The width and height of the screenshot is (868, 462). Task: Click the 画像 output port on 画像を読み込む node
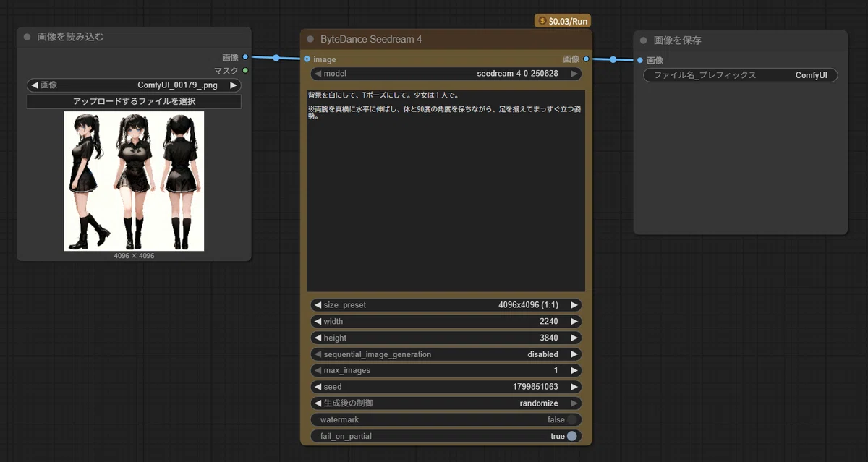point(245,56)
